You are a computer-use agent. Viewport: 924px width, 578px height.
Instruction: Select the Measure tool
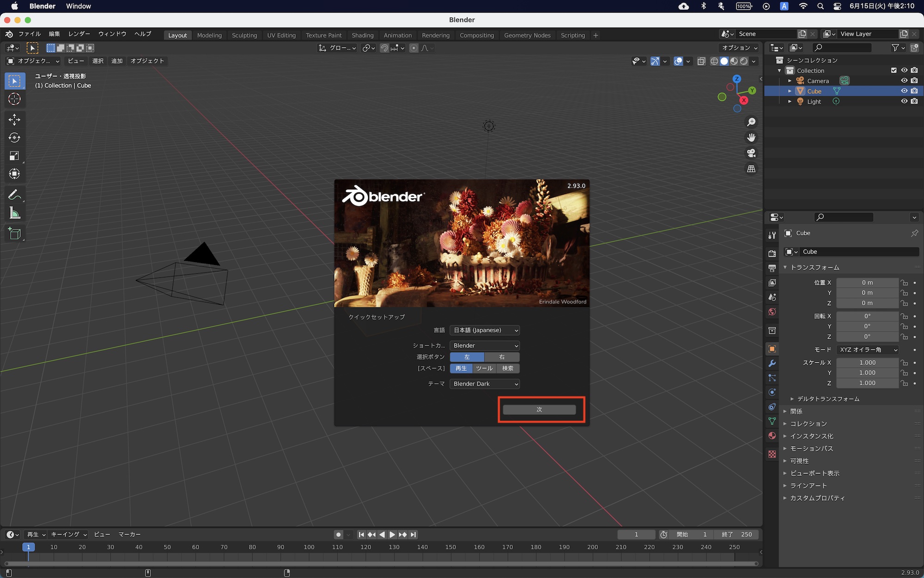click(14, 213)
